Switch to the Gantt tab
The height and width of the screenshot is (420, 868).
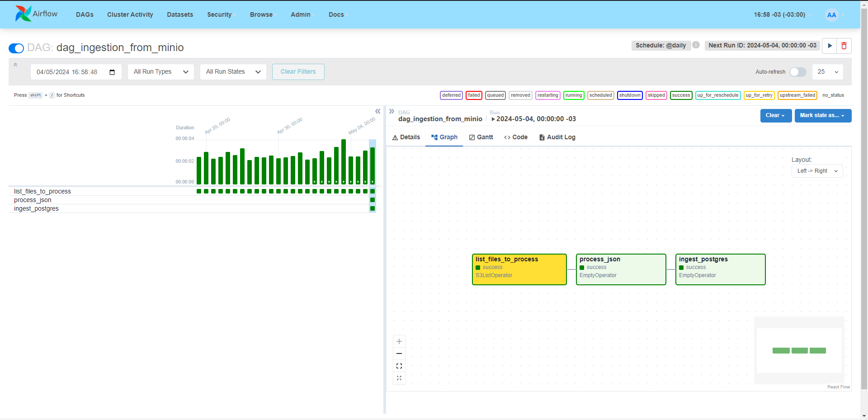click(481, 137)
